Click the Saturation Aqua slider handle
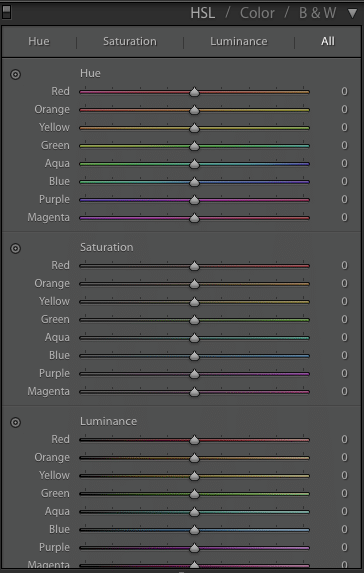 pos(194,338)
